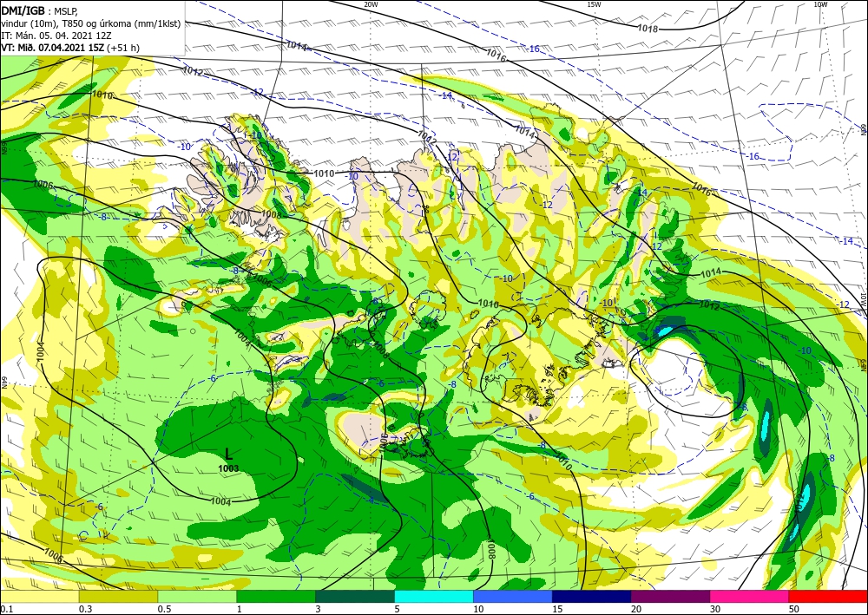Select the green 1–3 mm legend swatch
Viewport: 868px width, 615px height.
click(276, 597)
